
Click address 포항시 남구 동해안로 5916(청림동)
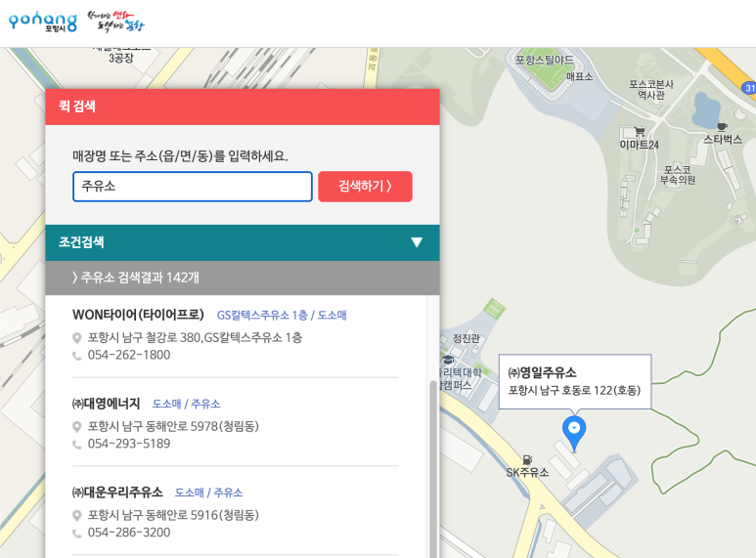tap(173, 515)
